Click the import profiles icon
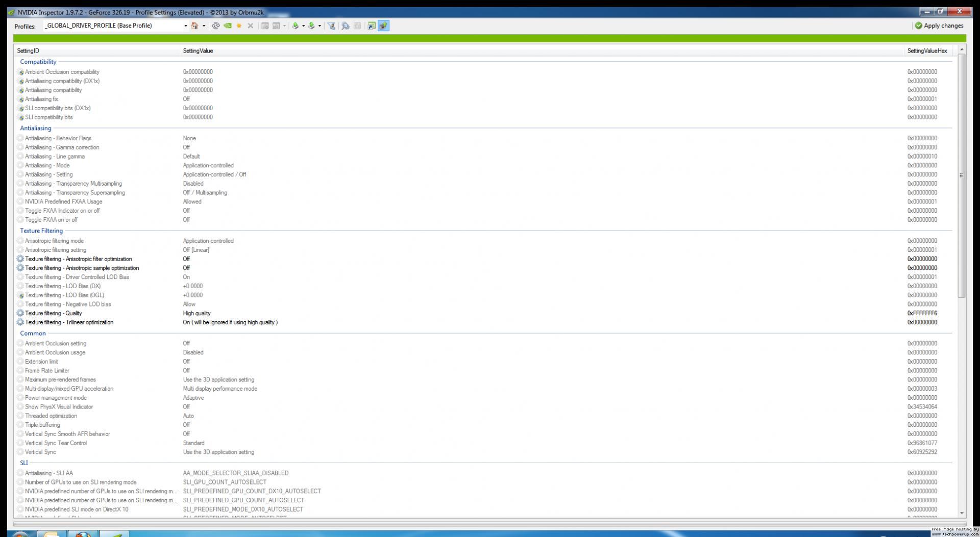 (311, 25)
